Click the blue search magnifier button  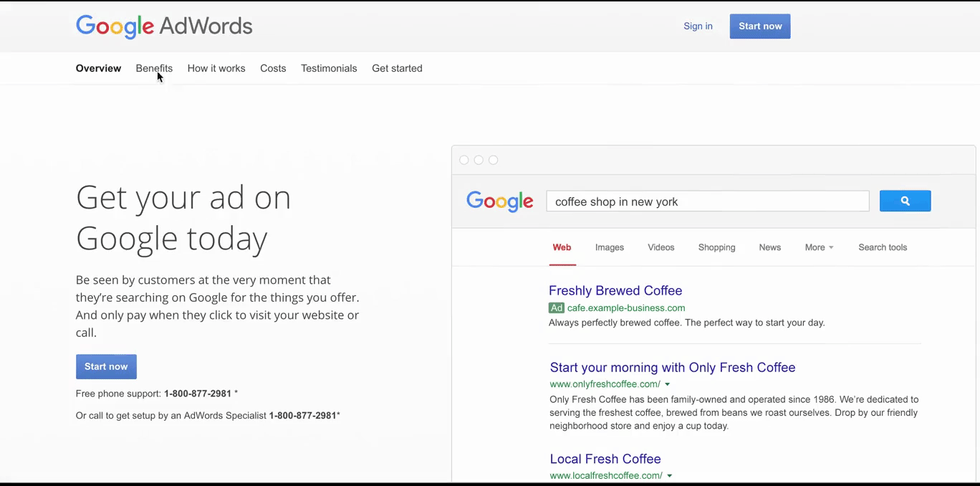905,201
